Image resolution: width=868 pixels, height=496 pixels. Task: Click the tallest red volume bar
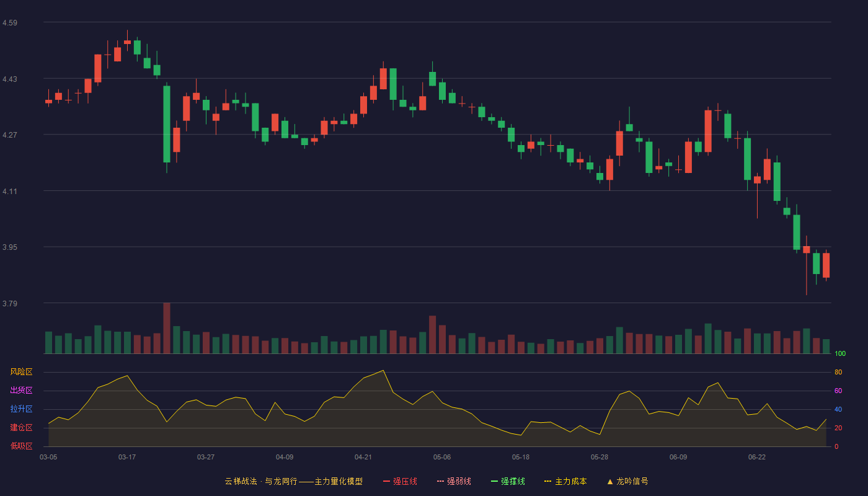pyautogui.click(x=167, y=328)
